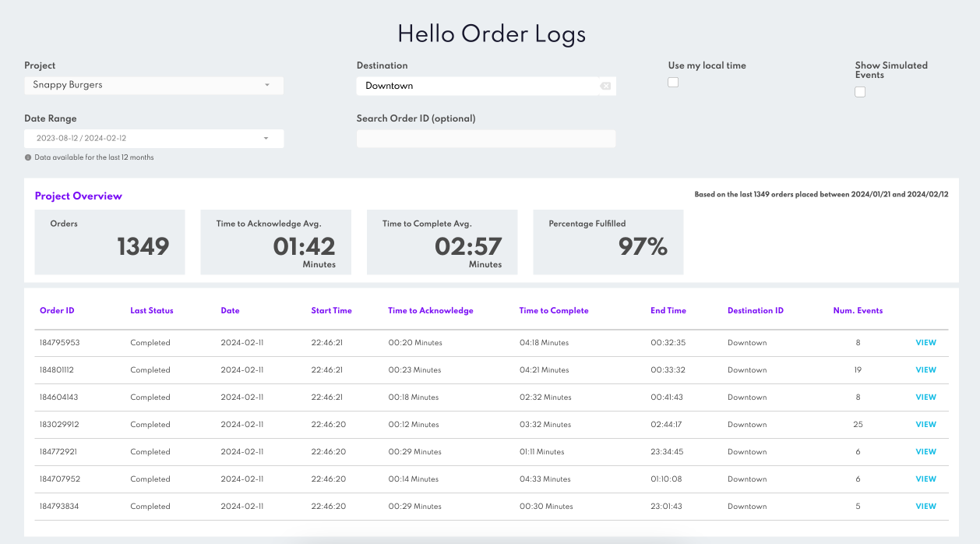Focus the Destination input with Downtown
Image resolution: width=980 pixels, height=544 pixels.
coord(486,86)
